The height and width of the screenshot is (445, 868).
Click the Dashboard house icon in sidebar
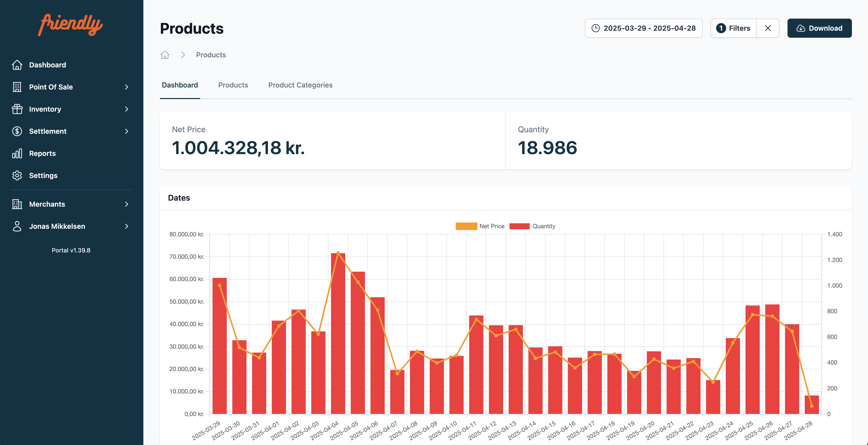pyautogui.click(x=17, y=65)
